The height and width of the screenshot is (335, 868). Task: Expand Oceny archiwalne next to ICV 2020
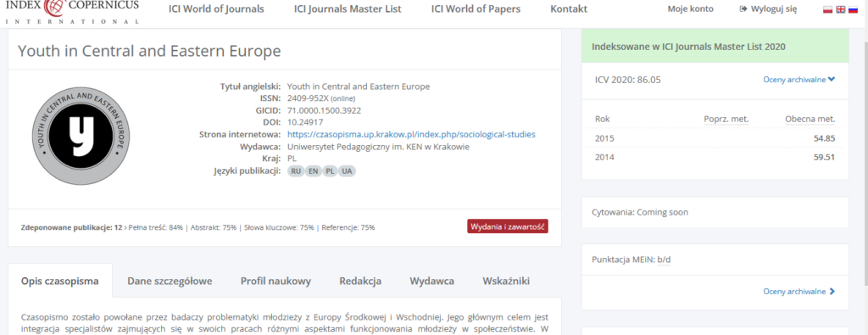coord(798,79)
